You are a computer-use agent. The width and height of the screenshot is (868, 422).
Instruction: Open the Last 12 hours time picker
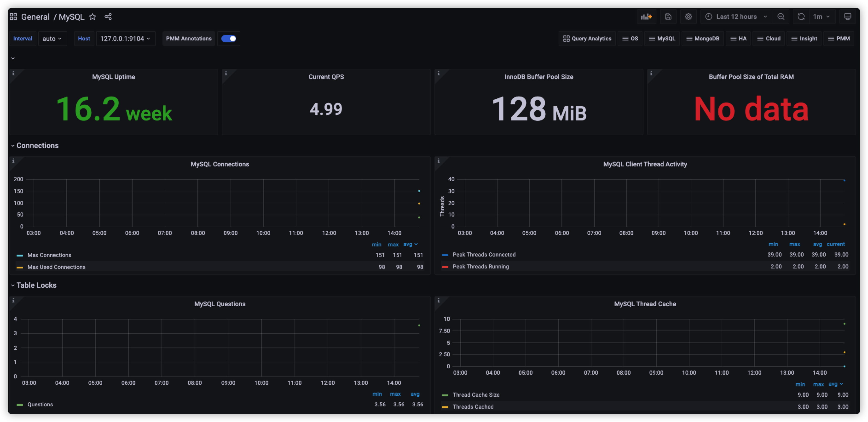pyautogui.click(x=737, y=17)
